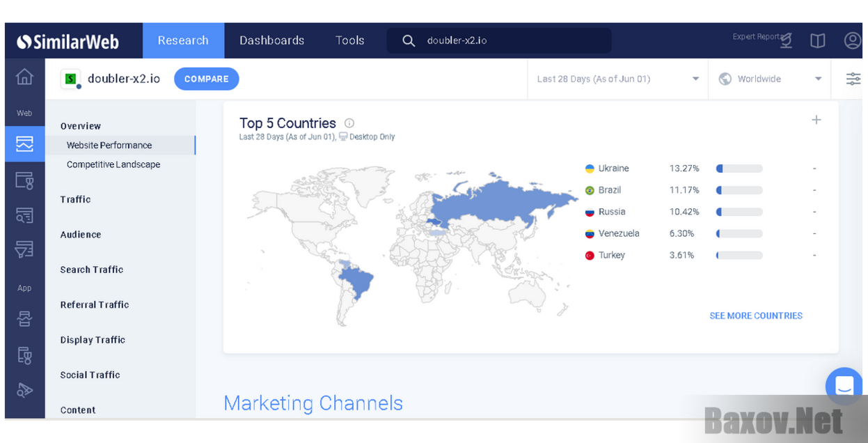Open the keyword search list sidebar icon
The image size is (868, 443).
24,215
